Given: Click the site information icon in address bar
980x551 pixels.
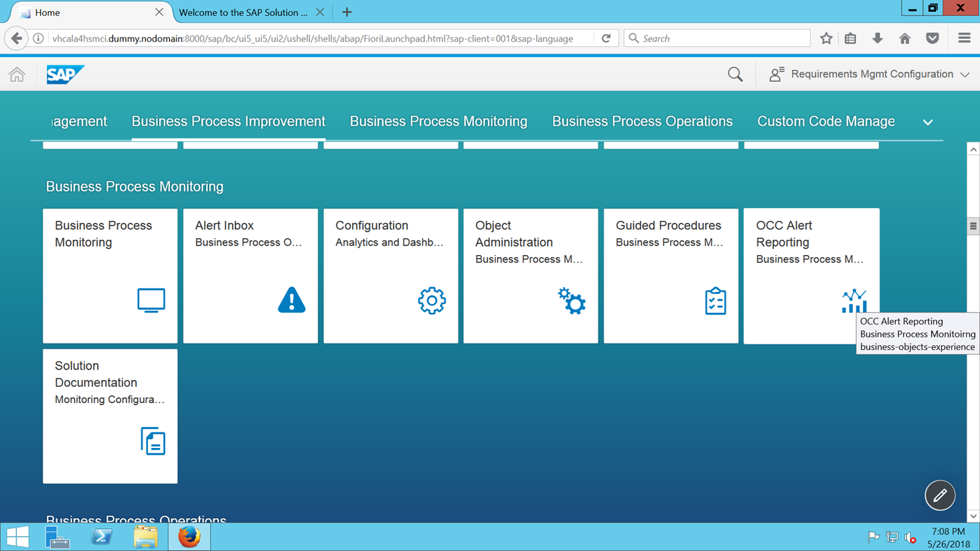Looking at the screenshot, I should pos(39,39).
